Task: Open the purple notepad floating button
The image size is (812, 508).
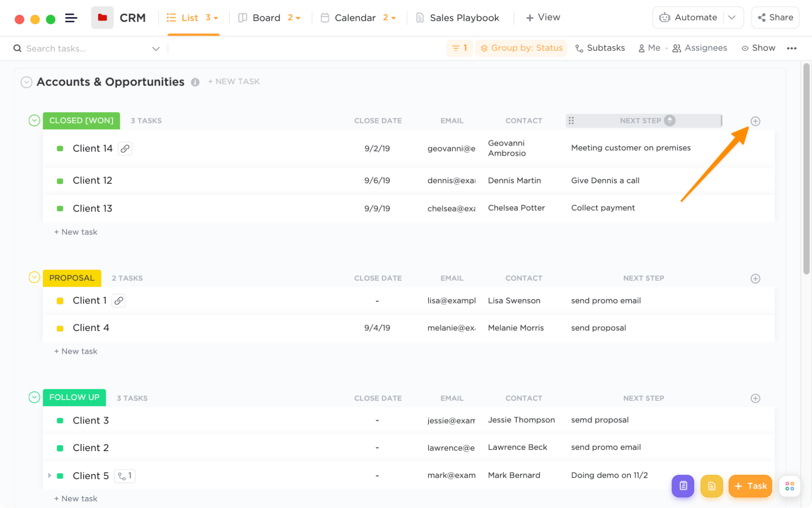Action: 683,486
